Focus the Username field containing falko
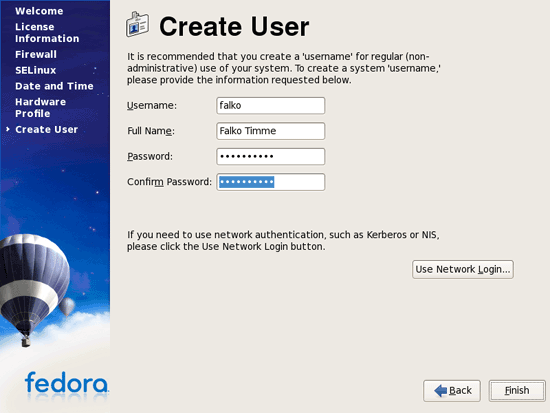Viewport: 550px width, 413px height. coord(270,106)
